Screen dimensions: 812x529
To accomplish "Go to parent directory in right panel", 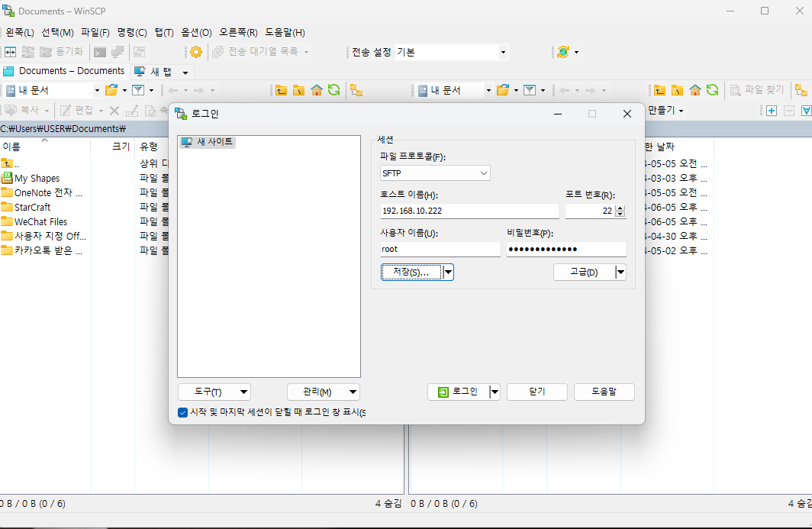I will (659, 90).
